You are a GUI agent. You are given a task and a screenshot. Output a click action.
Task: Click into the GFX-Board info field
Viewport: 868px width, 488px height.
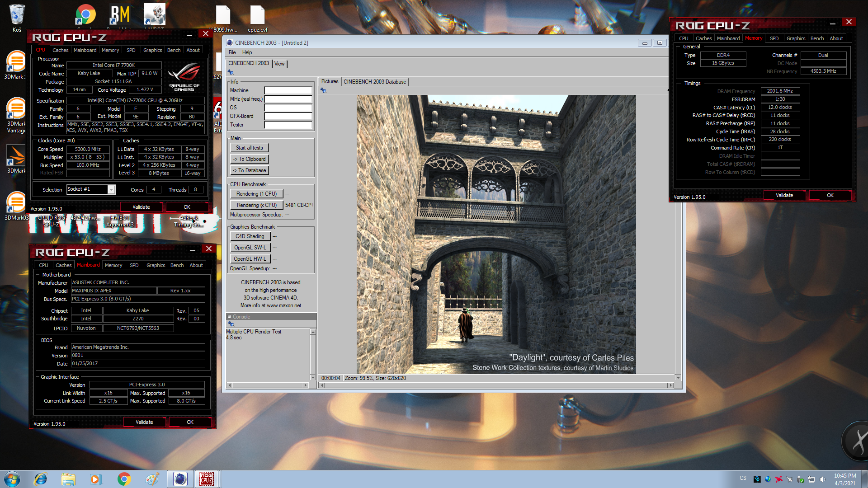pyautogui.click(x=288, y=116)
